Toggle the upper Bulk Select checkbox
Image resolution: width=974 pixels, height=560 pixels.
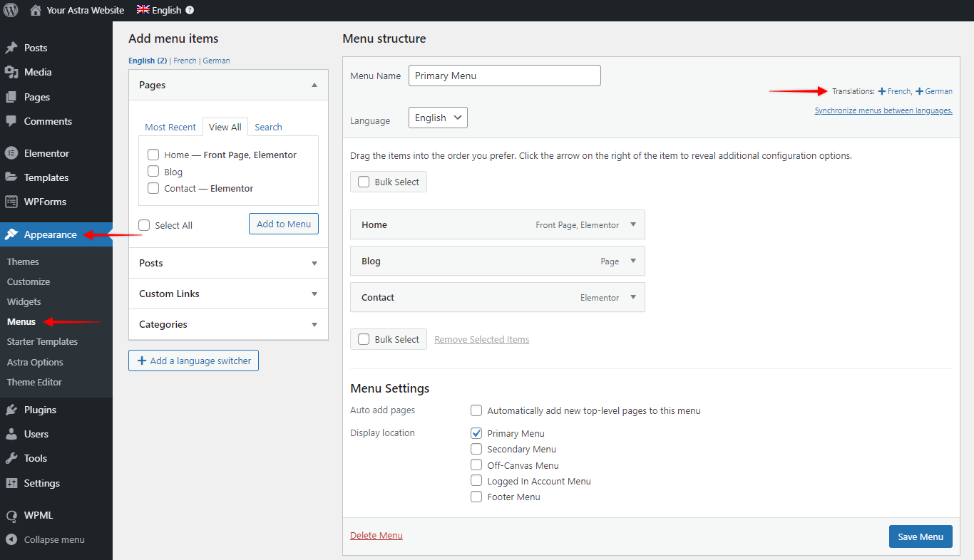coord(364,182)
